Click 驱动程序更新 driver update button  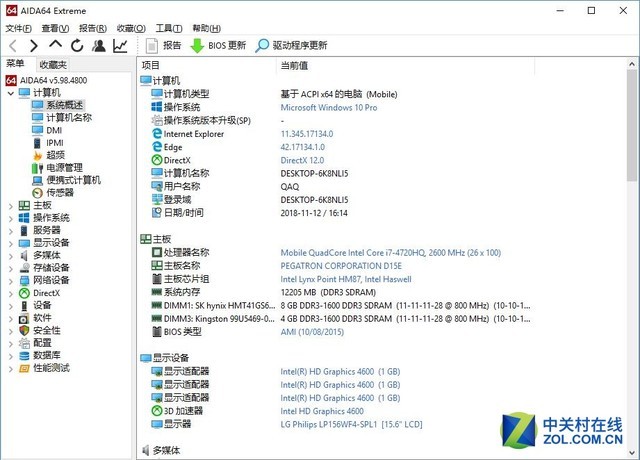tap(291, 45)
